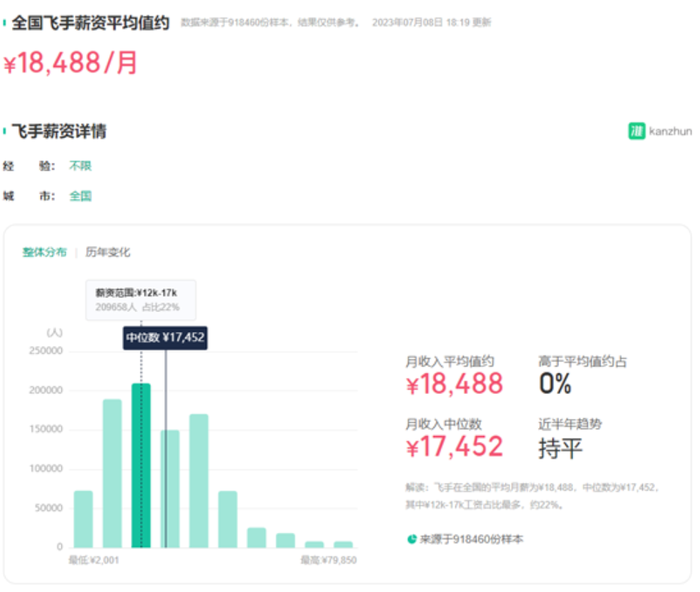Click the second bar from the left
Screen dimensions: 700x592
pyautogui.click(x=112, y=473)
